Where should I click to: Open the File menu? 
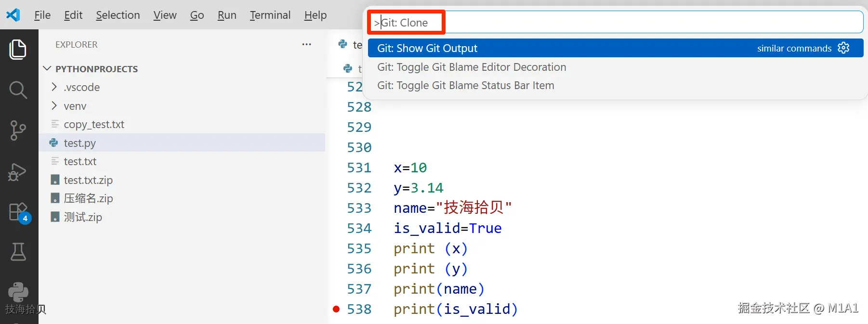[x=42, y=15]
